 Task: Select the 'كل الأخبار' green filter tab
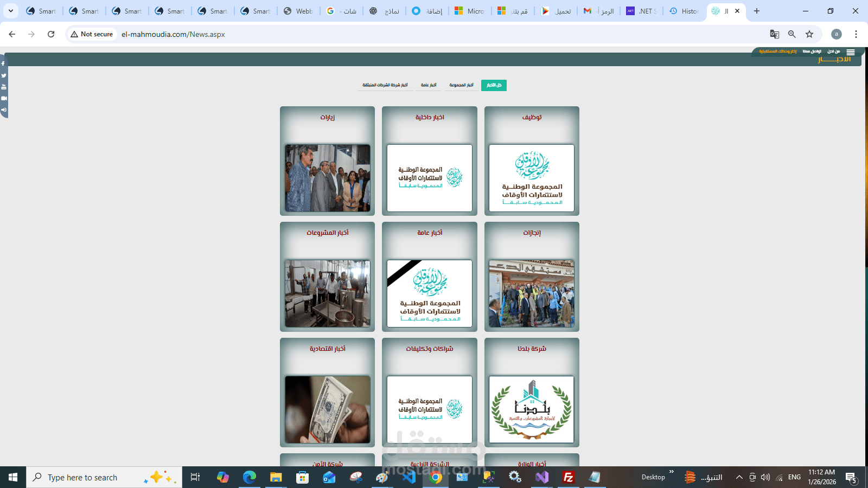(x=494, y=85)
